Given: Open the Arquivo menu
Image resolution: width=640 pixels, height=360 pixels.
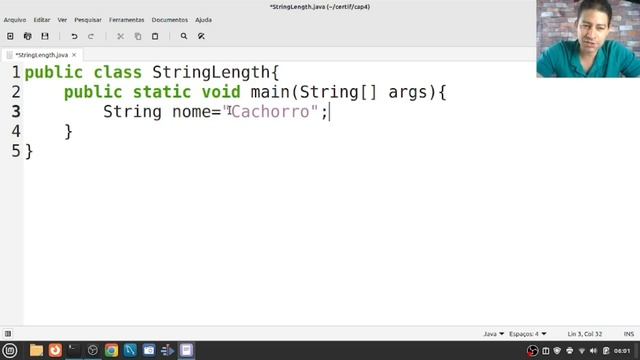Looking at the screenshot, I should [15, 20].
